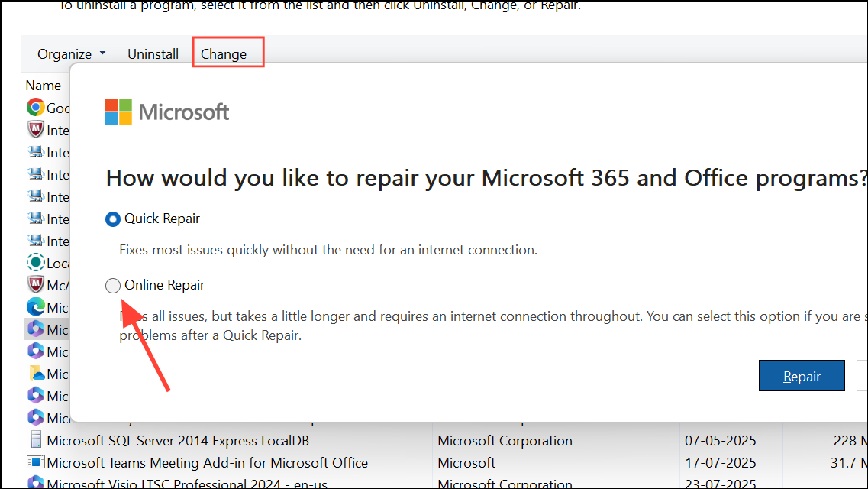Click the Microsoft SQL Server LocalDB icon
Screen dimensions: 868x489
36,440
